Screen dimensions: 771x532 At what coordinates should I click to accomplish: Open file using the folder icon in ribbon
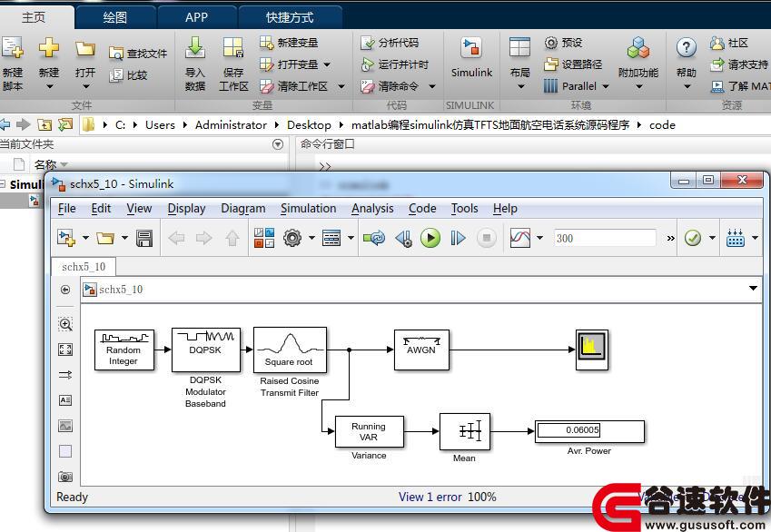click(x=85, y=48)
